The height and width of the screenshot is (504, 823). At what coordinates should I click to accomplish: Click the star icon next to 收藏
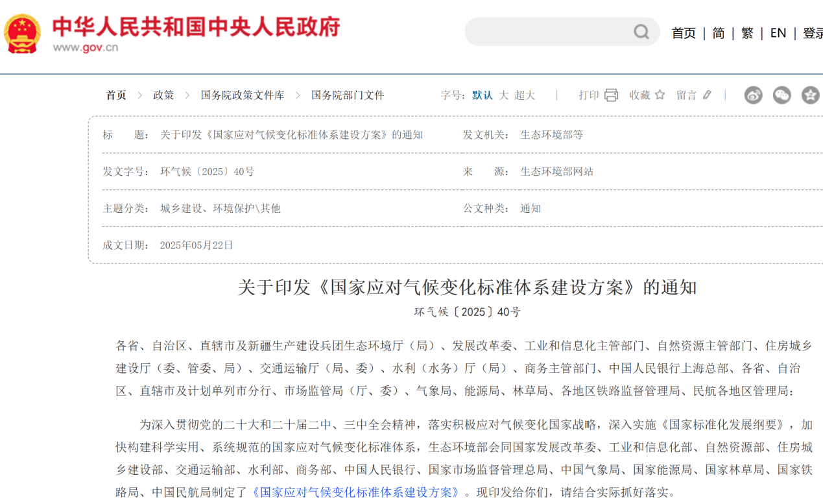(x=660, y=95)
